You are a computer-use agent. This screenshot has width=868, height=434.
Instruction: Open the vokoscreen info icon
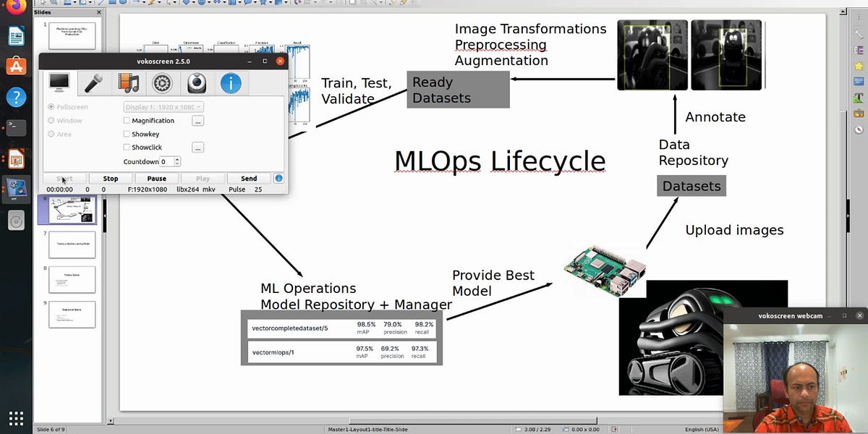coord(231,83)
